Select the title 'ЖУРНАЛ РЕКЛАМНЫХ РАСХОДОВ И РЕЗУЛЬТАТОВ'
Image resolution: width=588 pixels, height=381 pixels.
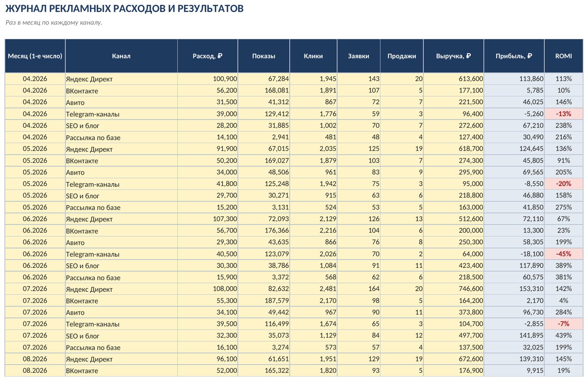[x=124, y=8]
